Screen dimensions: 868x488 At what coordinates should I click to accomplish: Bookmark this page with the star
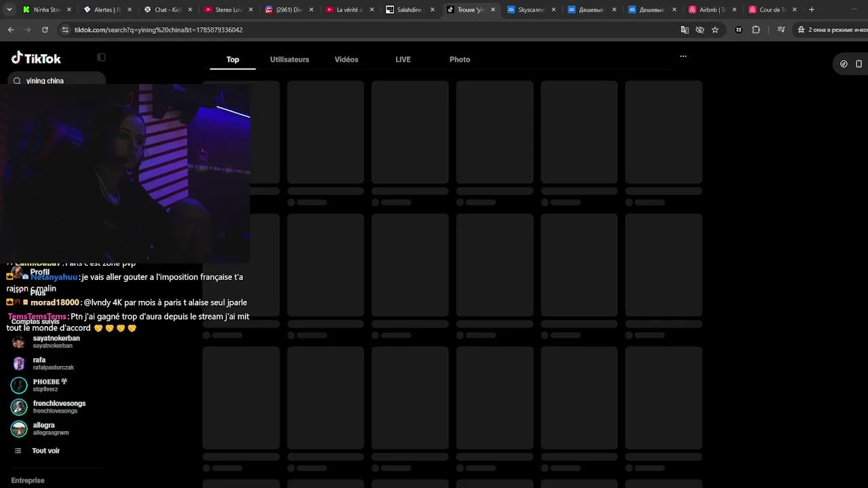[x=715, y=30]
